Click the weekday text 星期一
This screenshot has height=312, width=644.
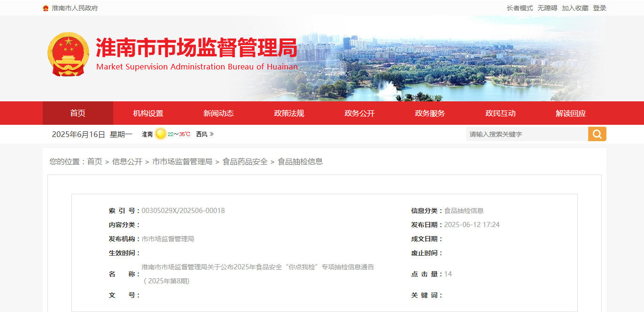[x=121, y=134]
